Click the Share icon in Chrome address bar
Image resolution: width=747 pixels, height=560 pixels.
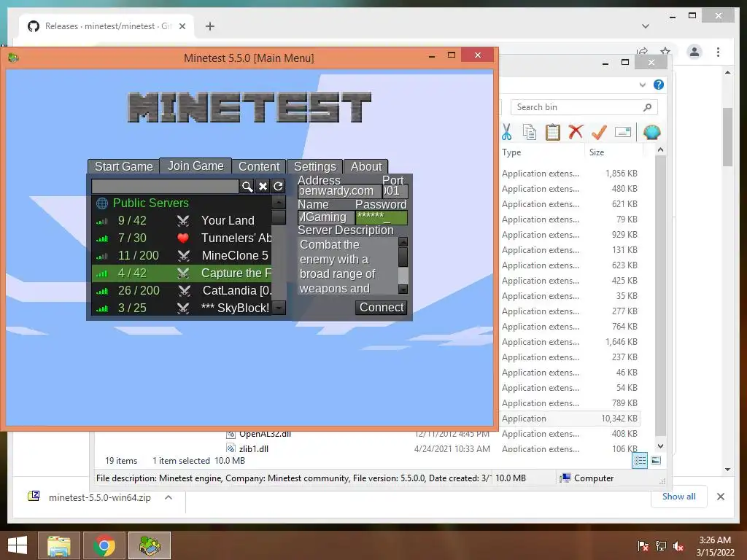point(642,52)
